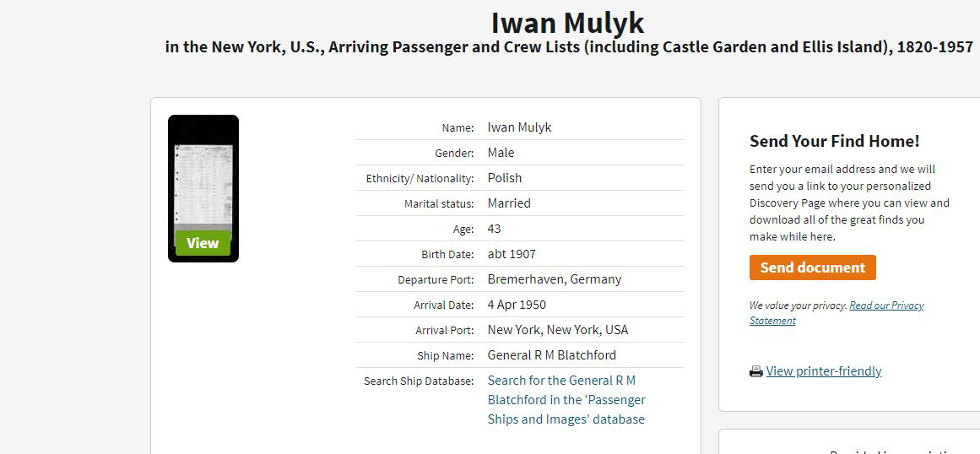This screenshot has width=980, height=454.
Task: Click the Age value 43
Action: [495, 229]
